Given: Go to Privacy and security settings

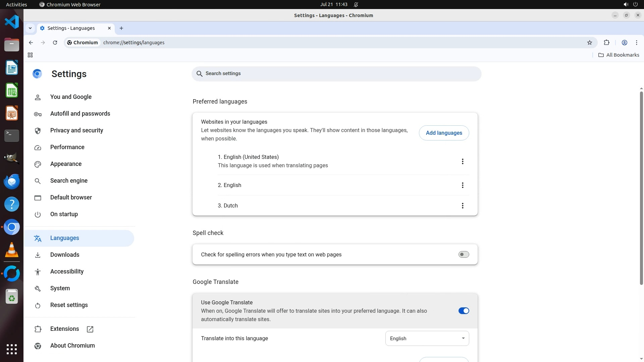Looking at the screenshot, I should pyautogui.click(x=76, y=130).
